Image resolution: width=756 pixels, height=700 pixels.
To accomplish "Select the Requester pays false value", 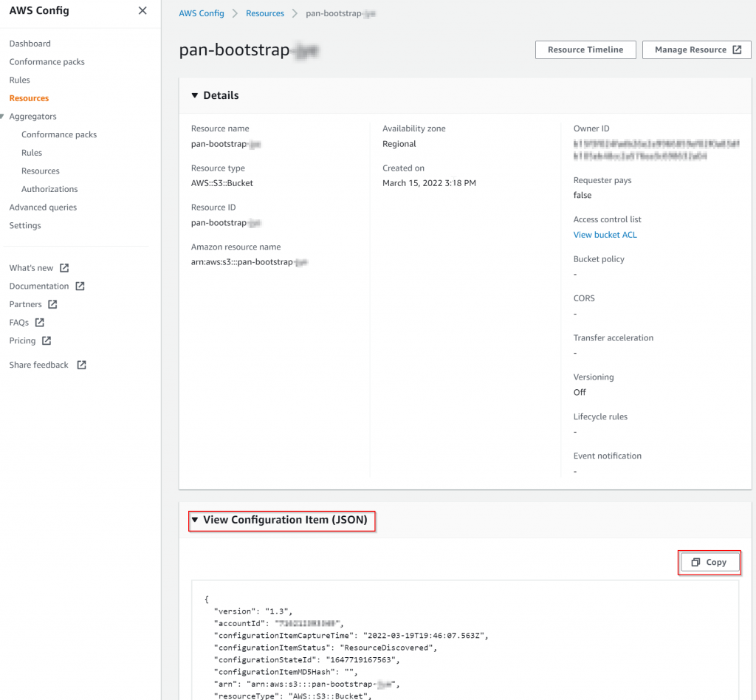I will (583, 195).
